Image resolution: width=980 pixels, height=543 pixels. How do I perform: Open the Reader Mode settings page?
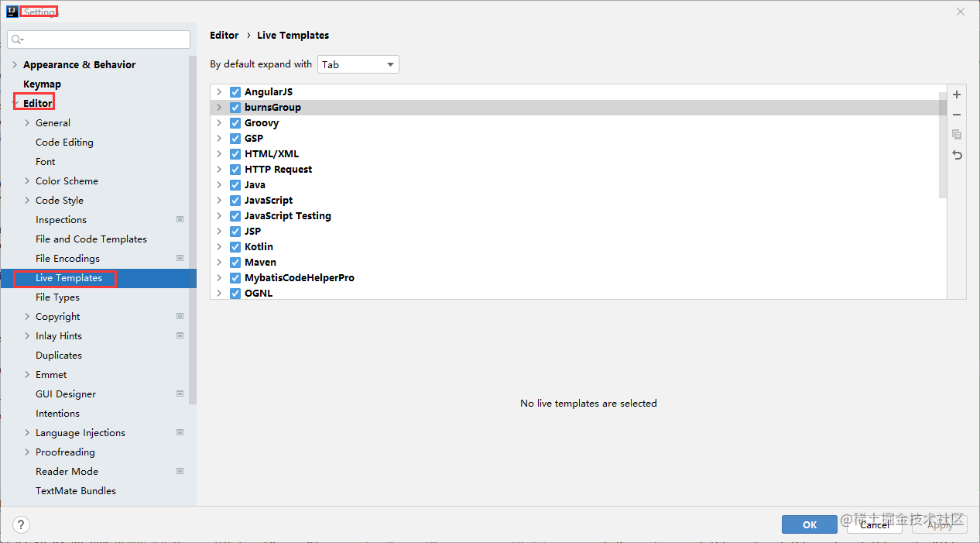click(67, 471)
